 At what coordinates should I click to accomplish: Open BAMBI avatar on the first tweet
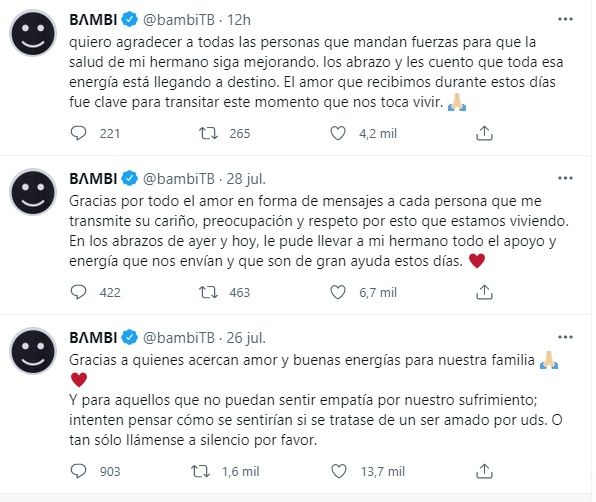33,33
